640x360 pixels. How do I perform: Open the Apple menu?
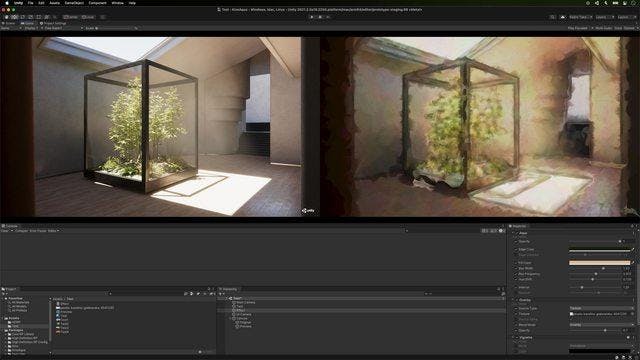tap(6, 3)
